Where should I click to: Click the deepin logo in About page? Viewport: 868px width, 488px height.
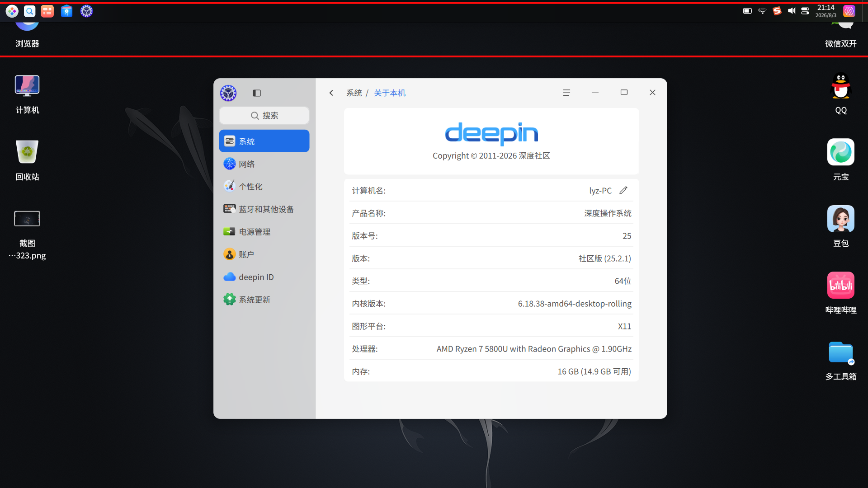[491, 133]
